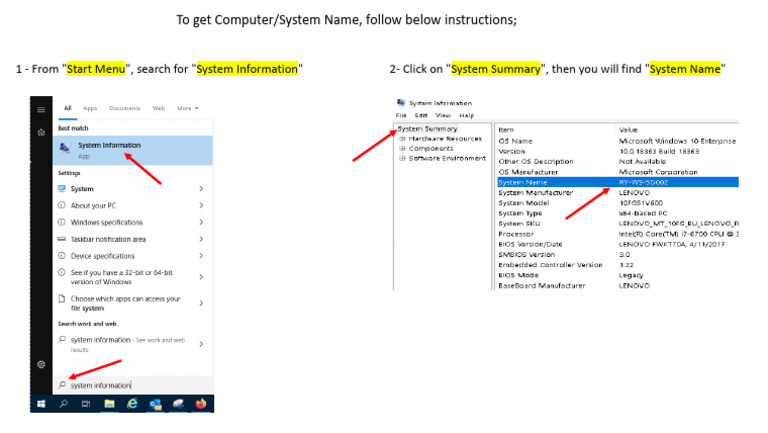This screenshot has width=768, height=433.
Task: Select System Summary in the tree
Action: coord(427,129)
